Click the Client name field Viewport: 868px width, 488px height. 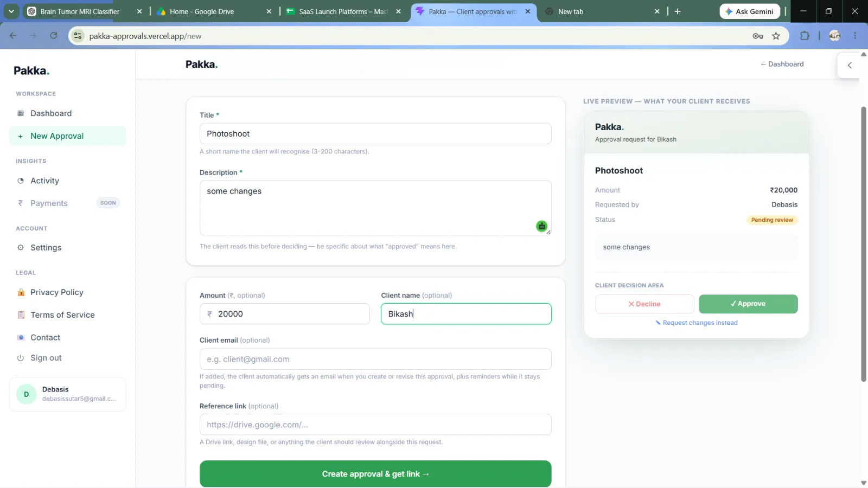click(x=466, y=314)
